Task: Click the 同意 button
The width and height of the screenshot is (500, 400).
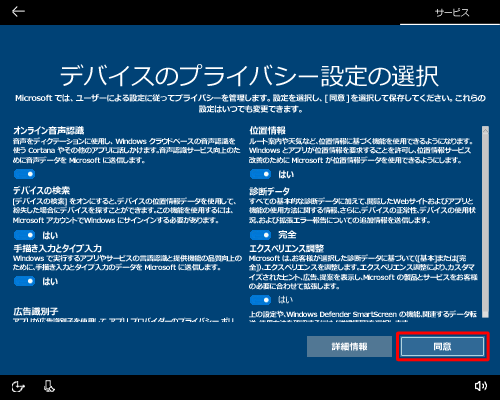Action: tap(442, 347)
